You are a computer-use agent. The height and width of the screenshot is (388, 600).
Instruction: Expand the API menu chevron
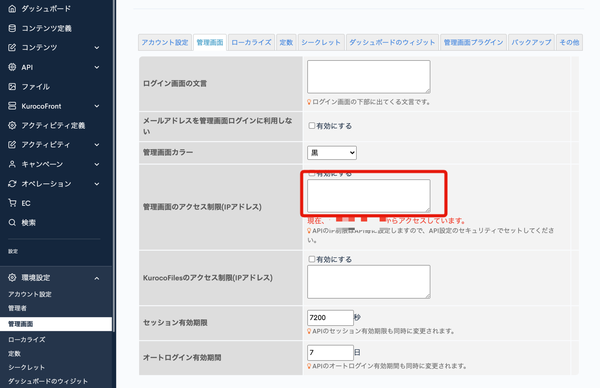(x=97, y=67)
